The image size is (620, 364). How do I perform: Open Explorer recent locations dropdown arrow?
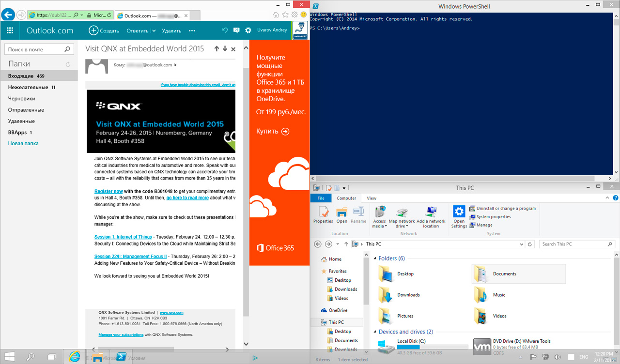pyautogui.click(x=337, y=244)
